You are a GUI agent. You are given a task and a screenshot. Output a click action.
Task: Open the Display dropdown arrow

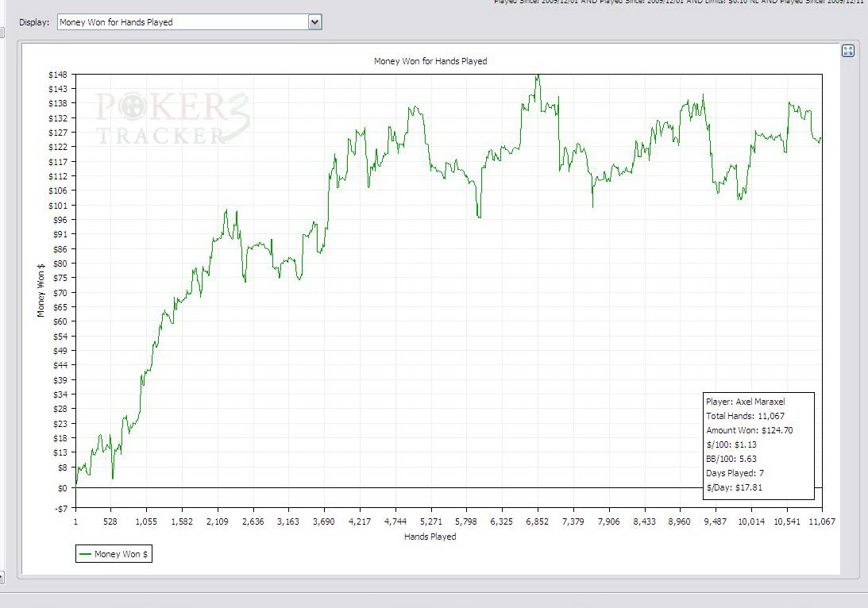pos(314,22)
